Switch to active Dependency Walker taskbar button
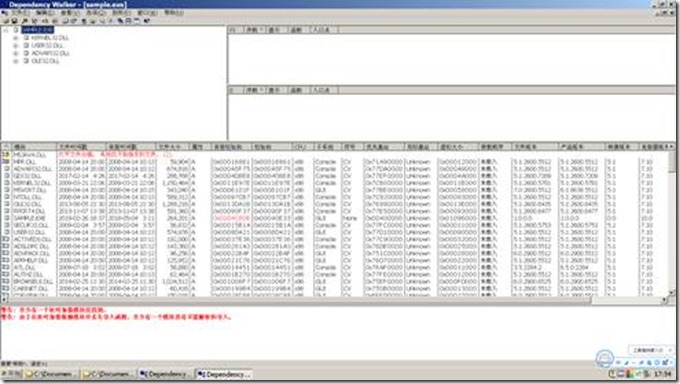Image resolution: width=680 pixels, height=384 pixels. (x=224, y=374)
